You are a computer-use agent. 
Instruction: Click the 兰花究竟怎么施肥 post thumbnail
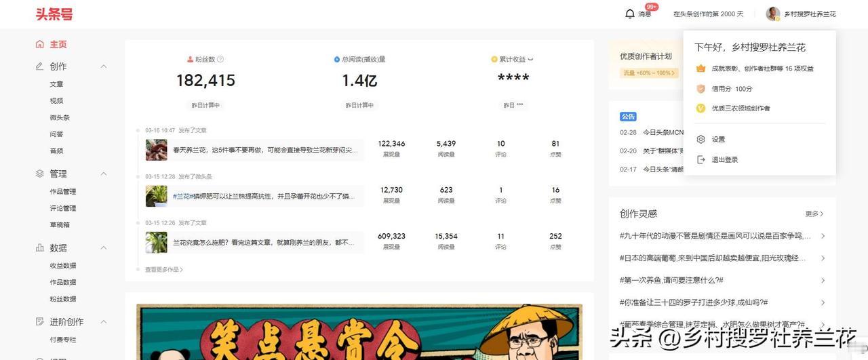156,242
